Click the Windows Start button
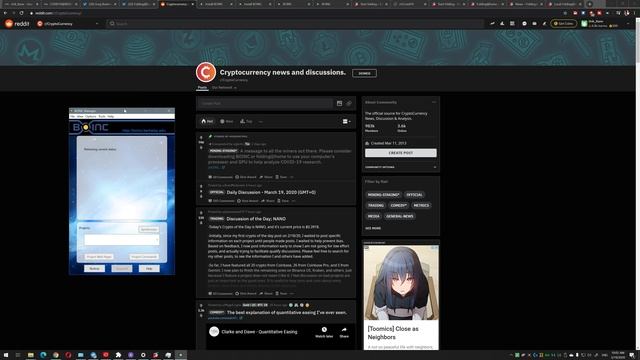This screenshot has height=360, width=640. click(x=6, y=355)
